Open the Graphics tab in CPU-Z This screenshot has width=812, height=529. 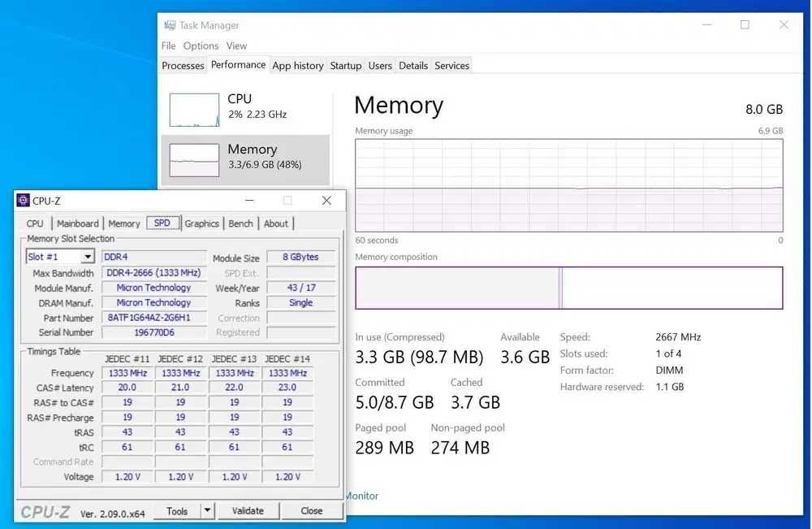click(x=201, y=223)
